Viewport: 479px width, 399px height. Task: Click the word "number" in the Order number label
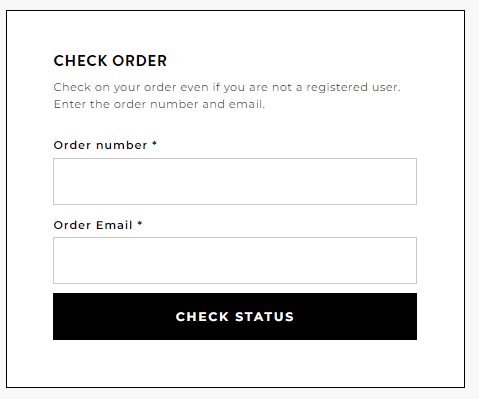point(122,145)
